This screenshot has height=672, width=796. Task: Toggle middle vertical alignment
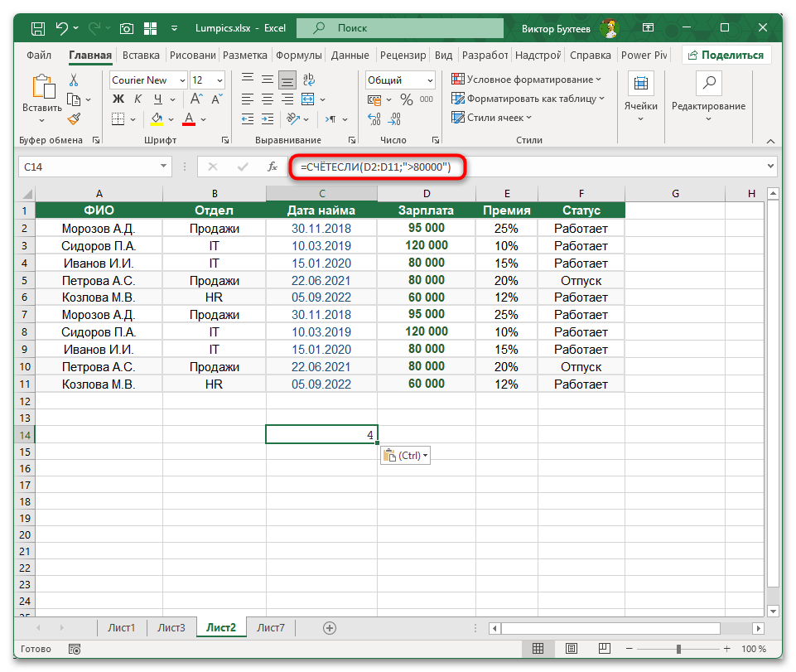pyautogui.click(x=268, y=80)
